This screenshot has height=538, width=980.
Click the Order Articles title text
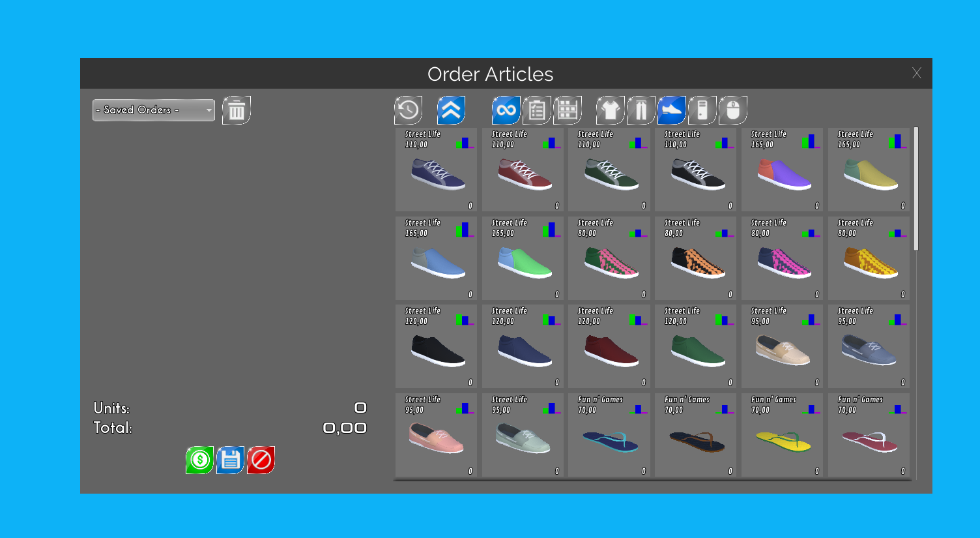pos(490,74)
